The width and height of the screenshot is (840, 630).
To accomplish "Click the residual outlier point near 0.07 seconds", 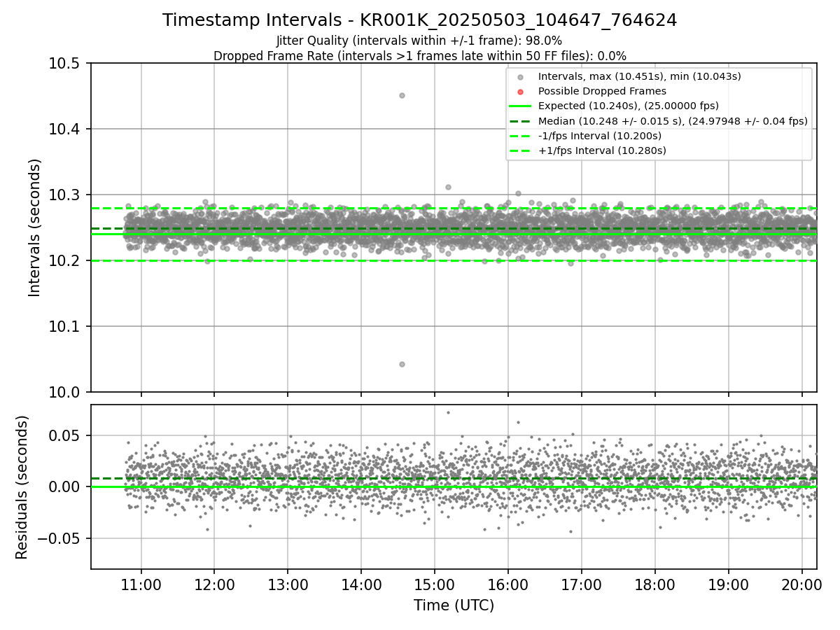I will pyautogui.click(x=448, y=412).
